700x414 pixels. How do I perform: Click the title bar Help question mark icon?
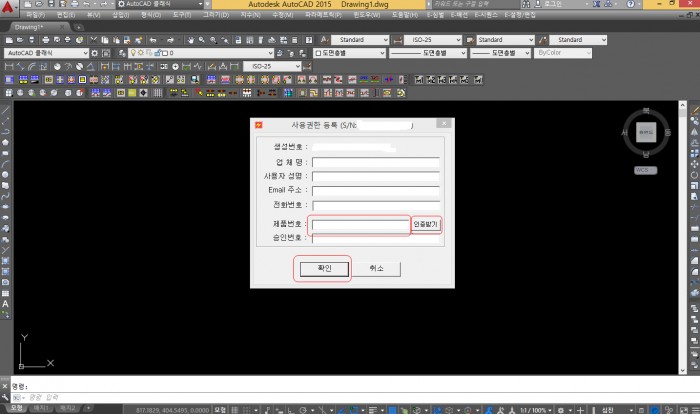coord(630,4)
